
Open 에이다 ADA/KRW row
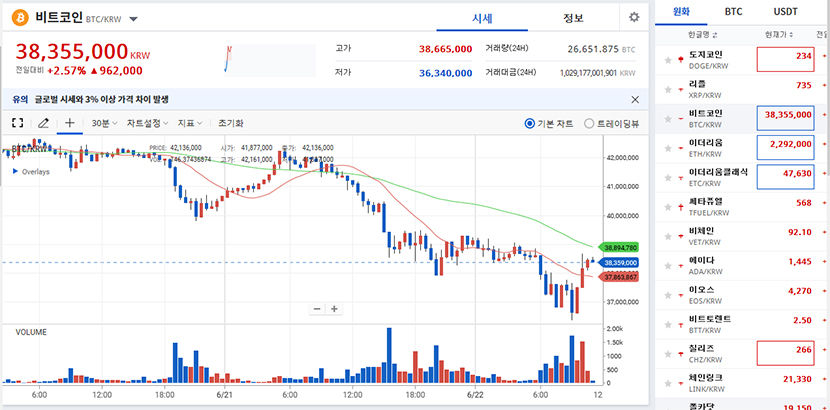click(743, 266)
